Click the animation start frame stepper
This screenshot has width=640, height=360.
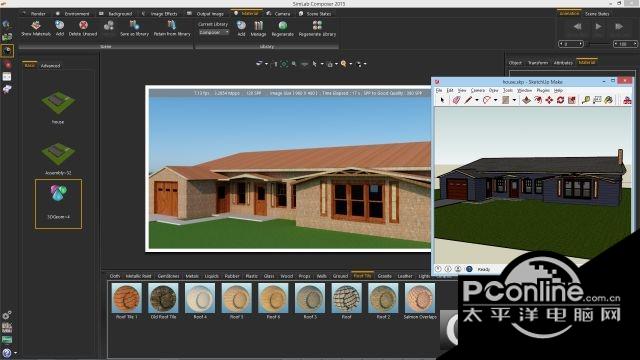pos(570,44)
